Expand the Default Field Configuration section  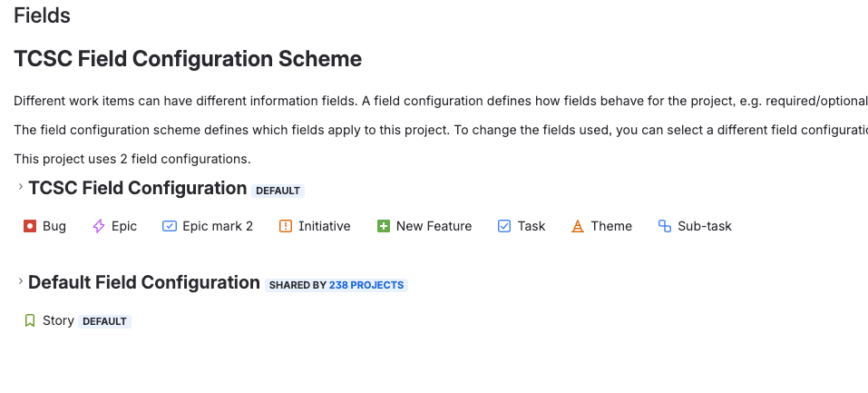click(20, 281)
